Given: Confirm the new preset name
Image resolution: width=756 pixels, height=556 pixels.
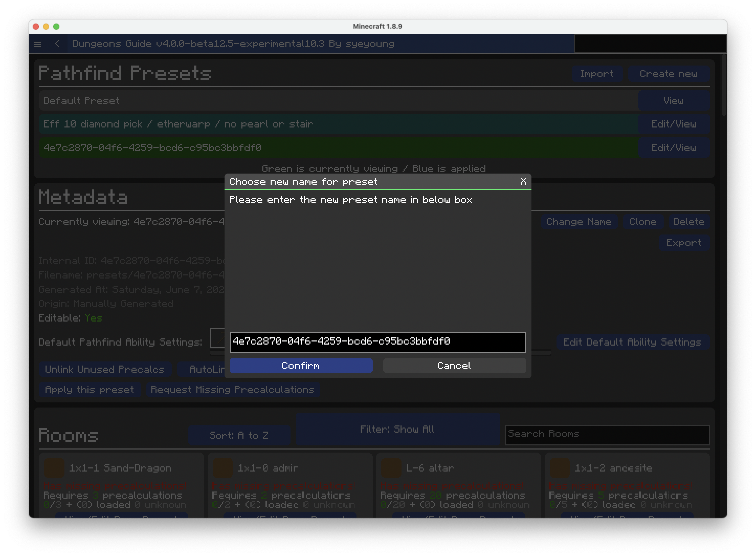Looking at the screenshot, I should (301, 366).
